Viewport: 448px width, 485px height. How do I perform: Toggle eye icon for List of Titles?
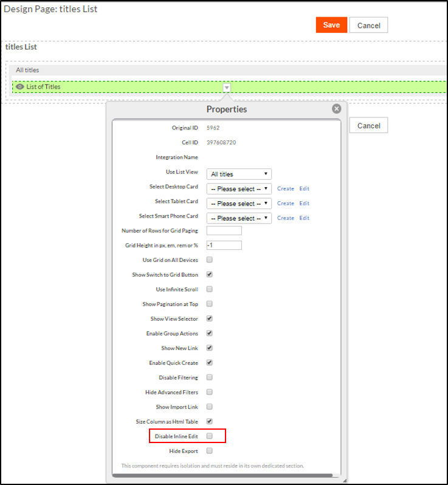[20, 86]
